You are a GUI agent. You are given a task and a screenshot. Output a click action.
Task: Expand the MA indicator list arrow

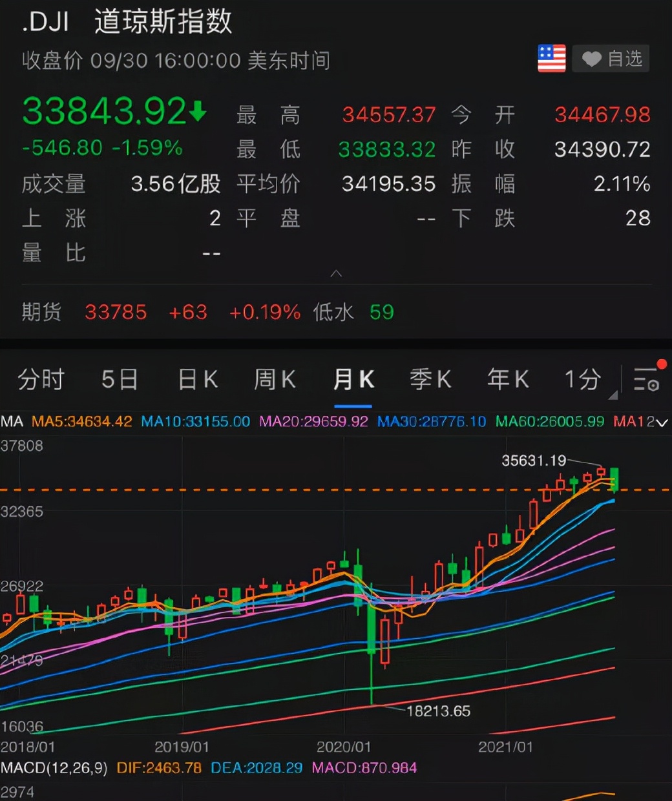(662, 422)
